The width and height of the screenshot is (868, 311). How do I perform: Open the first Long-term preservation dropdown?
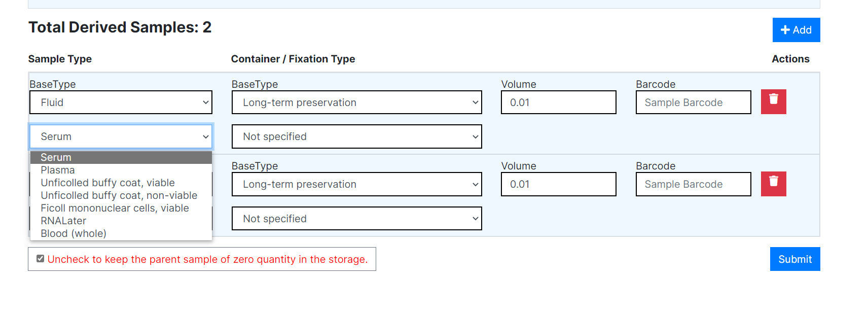pyautogui.click(x=356, y=102)
